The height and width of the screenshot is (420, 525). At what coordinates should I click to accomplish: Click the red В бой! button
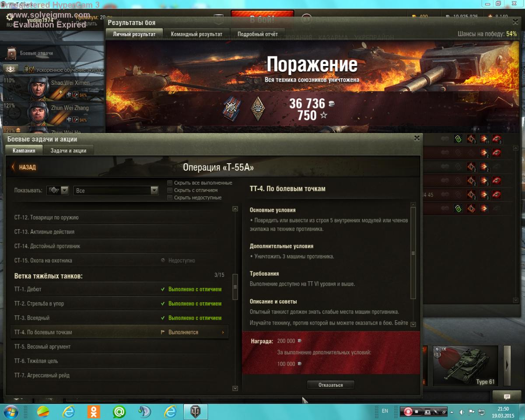point(262,19)
